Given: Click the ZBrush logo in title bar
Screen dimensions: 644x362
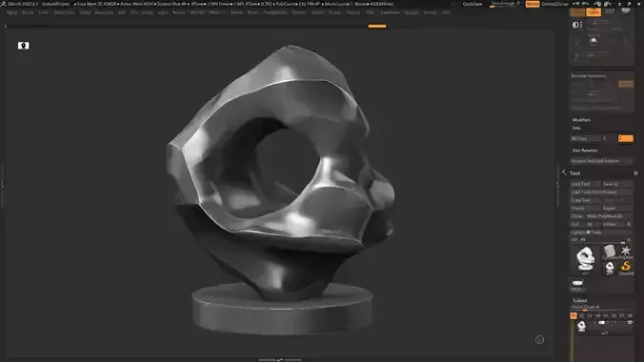Looking at the screenshot, I should coord(4,4).
